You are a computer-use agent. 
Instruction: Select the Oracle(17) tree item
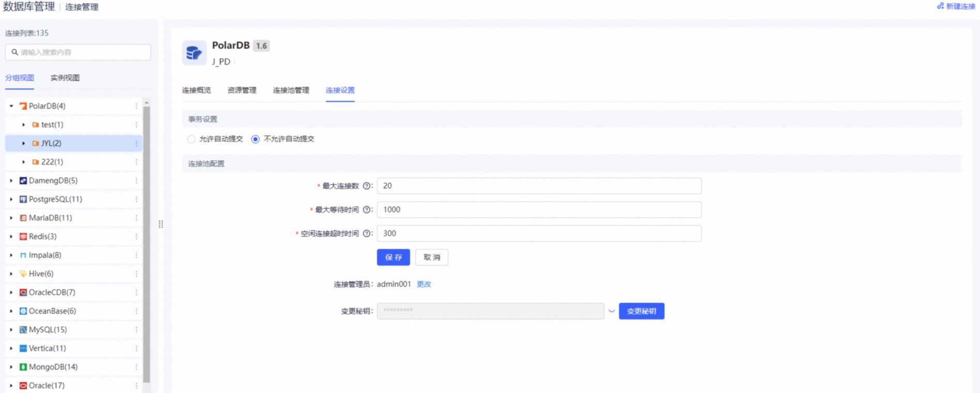[x=74, y=386]
